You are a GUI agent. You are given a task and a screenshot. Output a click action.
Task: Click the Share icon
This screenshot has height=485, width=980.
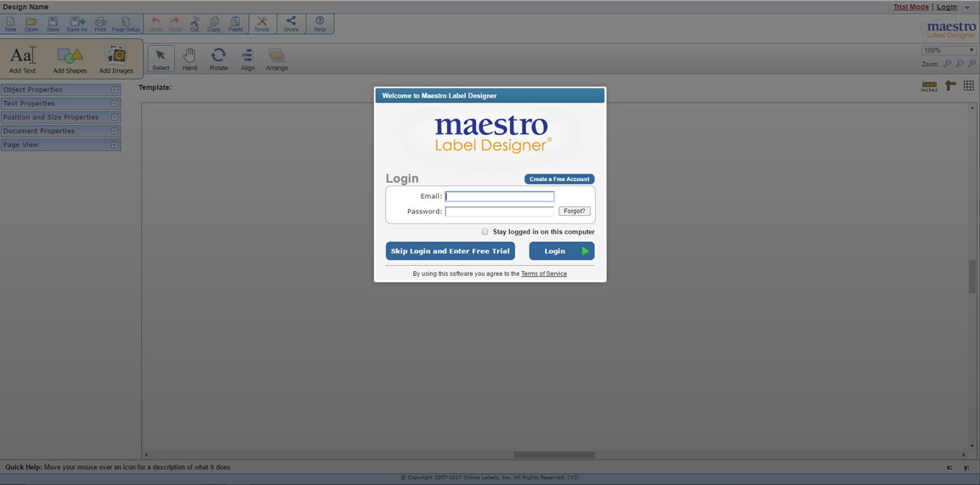click(x=292, y=24)
